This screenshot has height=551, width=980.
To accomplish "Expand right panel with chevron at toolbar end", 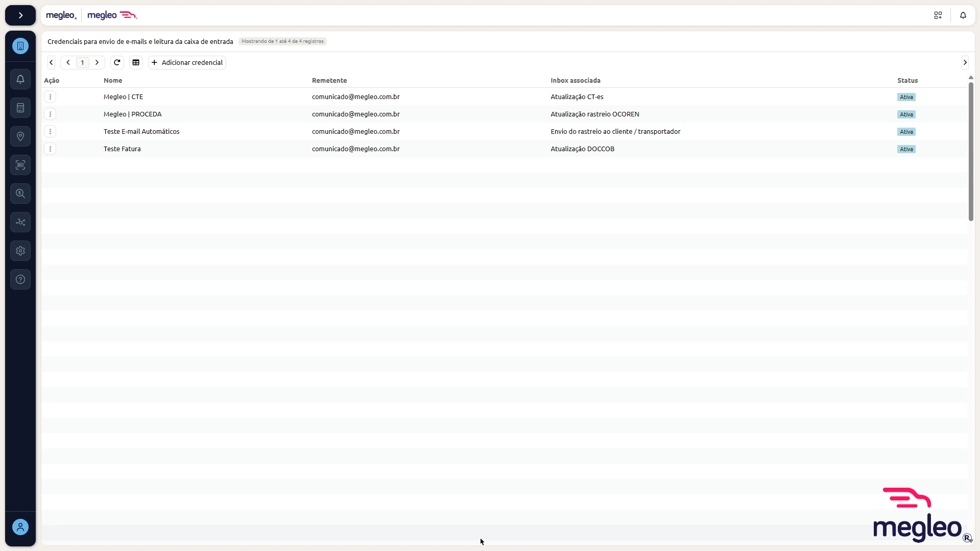I will [x=965, y=62].
